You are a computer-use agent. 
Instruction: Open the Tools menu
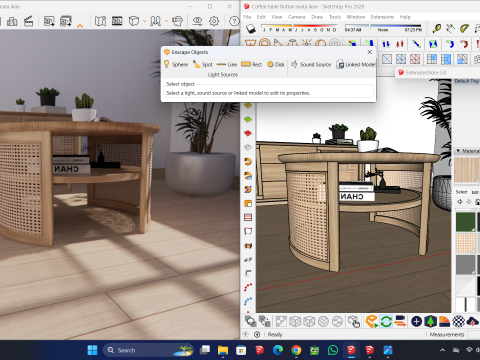click(x=335, y=17)
